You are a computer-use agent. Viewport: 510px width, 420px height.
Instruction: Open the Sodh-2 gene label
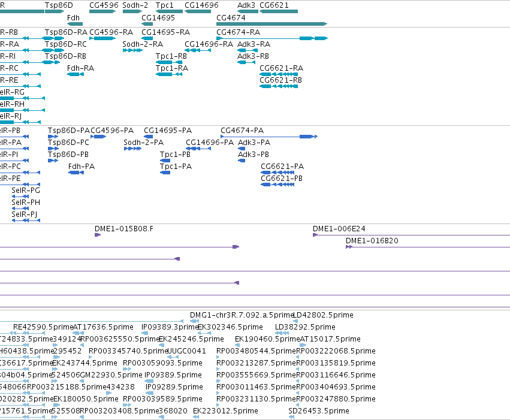tap(135, 5)
